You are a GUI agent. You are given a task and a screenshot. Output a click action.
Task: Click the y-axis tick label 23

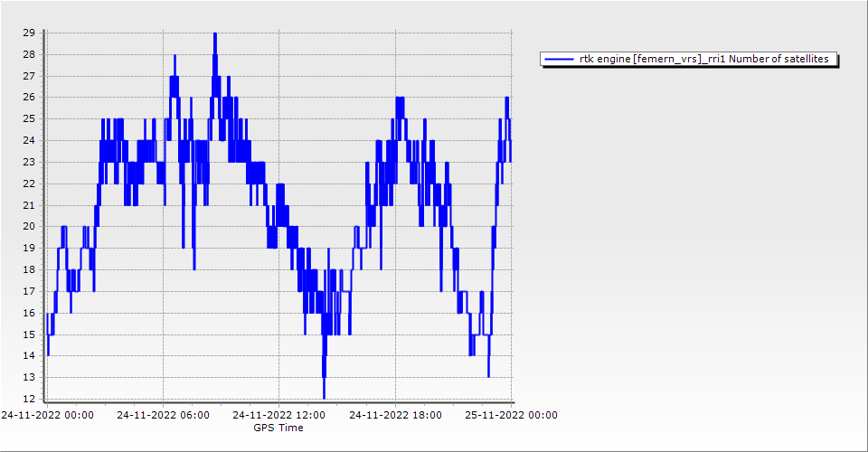[x=29, y=162]
